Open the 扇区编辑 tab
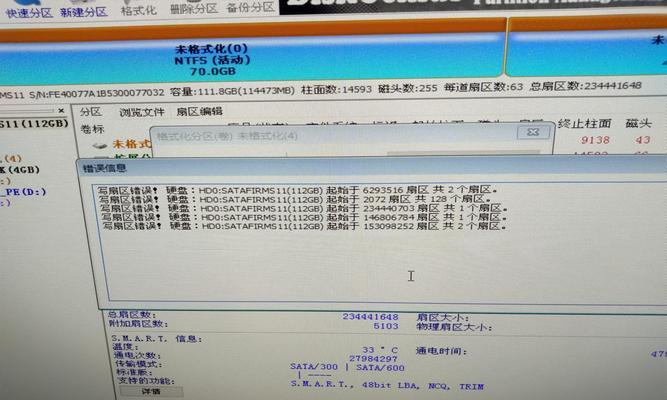This screenshot has width=667, height=400. [x=199, y=111]
